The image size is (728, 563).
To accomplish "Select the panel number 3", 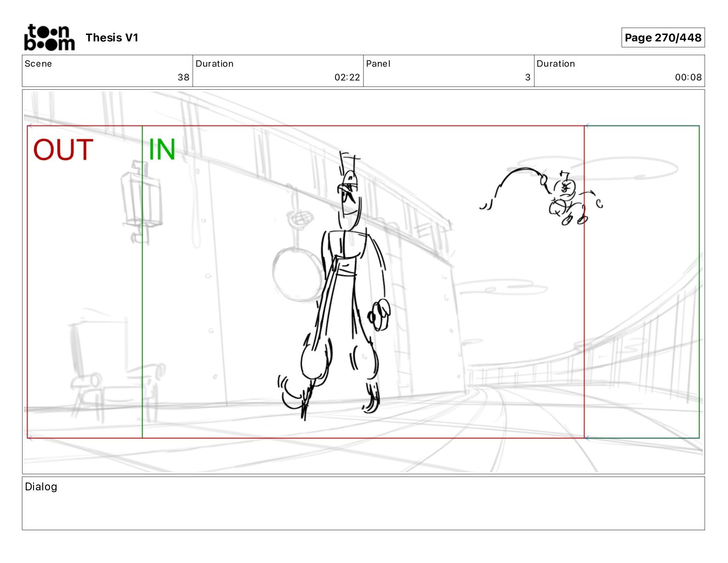I will [528, 77].
